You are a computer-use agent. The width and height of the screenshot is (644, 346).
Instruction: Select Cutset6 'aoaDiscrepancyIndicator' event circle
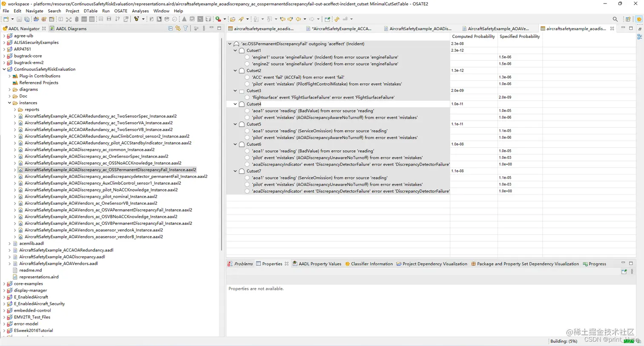click(247, 164)
